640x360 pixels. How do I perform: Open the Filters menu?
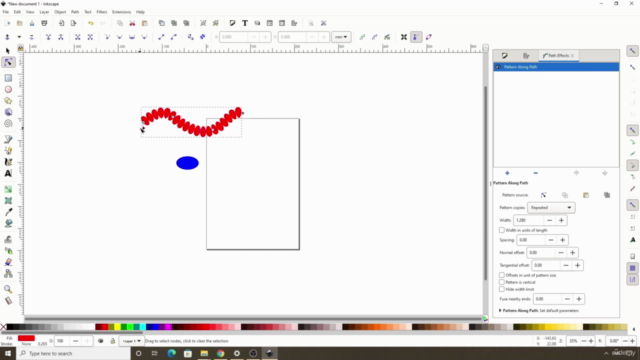click(102, 12)
